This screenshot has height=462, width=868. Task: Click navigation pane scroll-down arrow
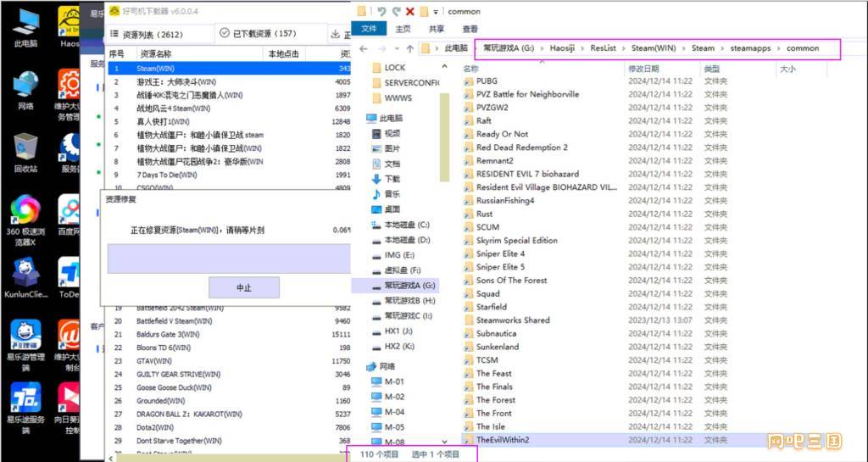tap(444, 442)
